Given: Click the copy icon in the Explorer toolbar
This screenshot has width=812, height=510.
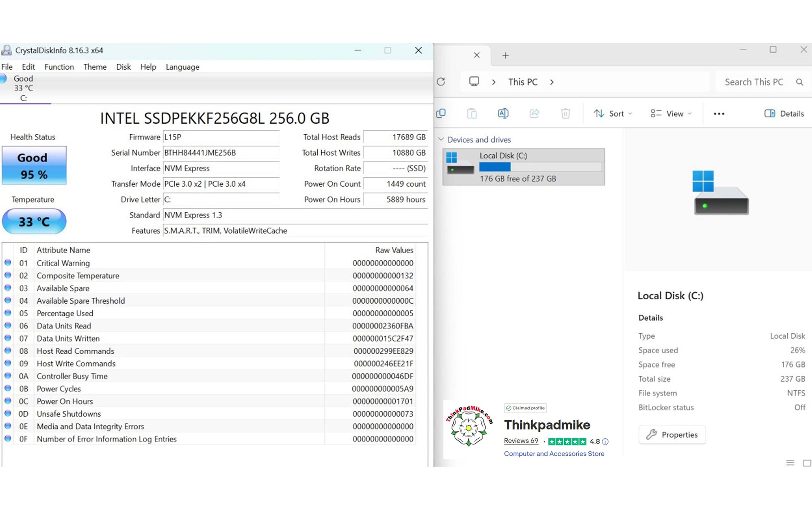Looking at the screenshot, I should coord(441,113).
